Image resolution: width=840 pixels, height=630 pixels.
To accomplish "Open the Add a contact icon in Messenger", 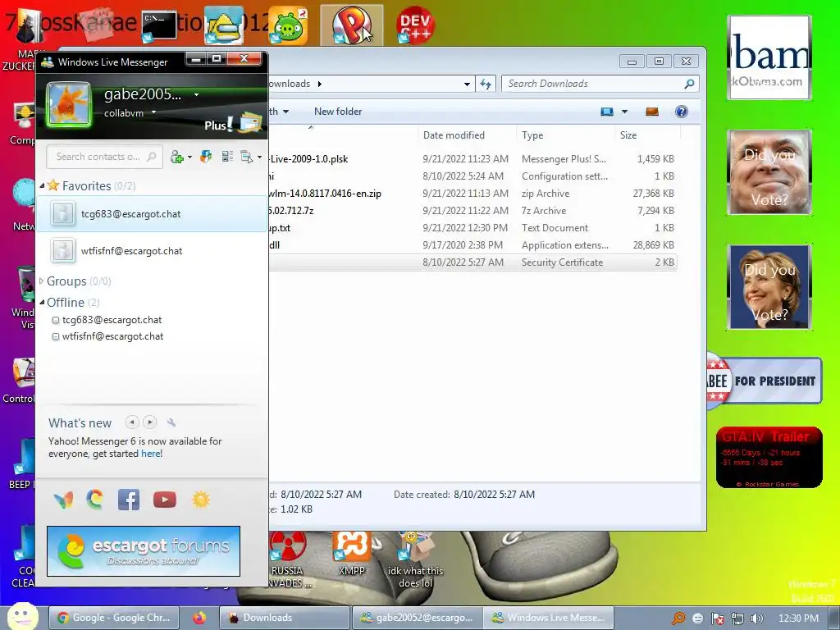I will [x=176, y=157].
